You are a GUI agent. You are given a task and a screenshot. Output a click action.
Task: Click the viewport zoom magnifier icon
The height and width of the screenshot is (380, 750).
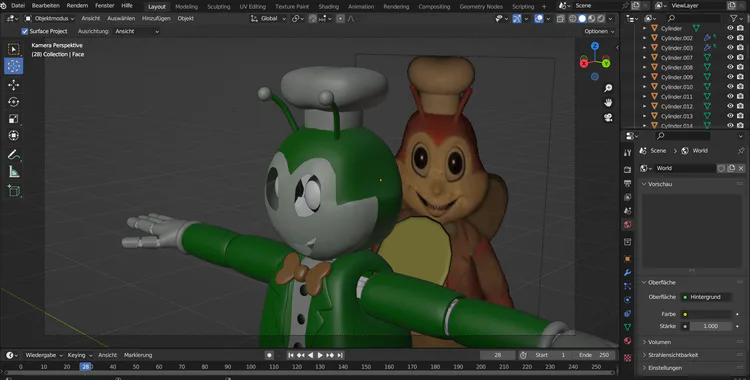(x=608, y=88)
